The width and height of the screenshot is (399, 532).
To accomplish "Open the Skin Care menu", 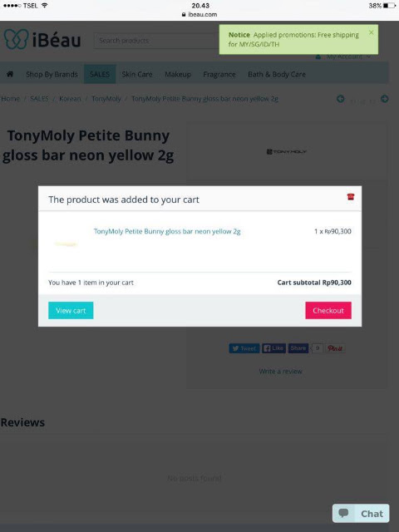I will pyautogui.click(x=137, y=74).
